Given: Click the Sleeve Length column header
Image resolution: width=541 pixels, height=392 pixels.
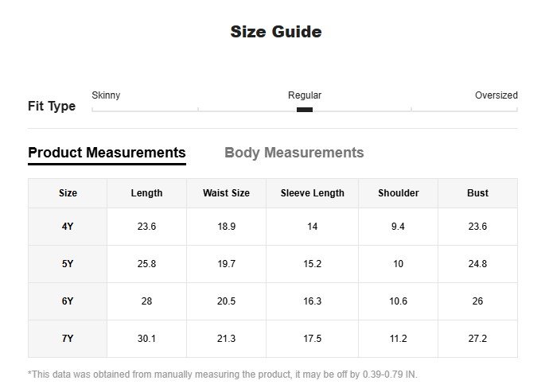Looking at the screenshot, I should click(x=312, y=193).
